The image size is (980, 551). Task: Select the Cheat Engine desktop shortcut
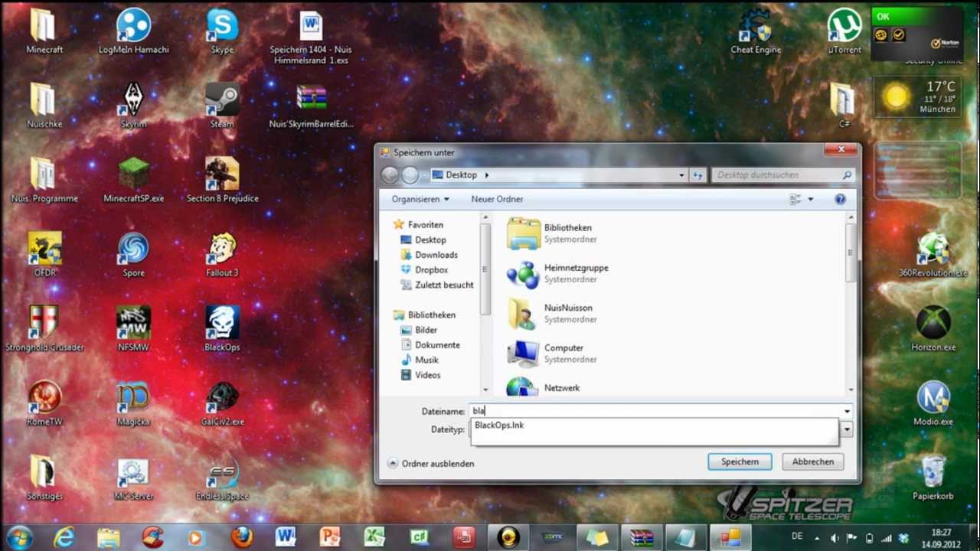[756, 31]
